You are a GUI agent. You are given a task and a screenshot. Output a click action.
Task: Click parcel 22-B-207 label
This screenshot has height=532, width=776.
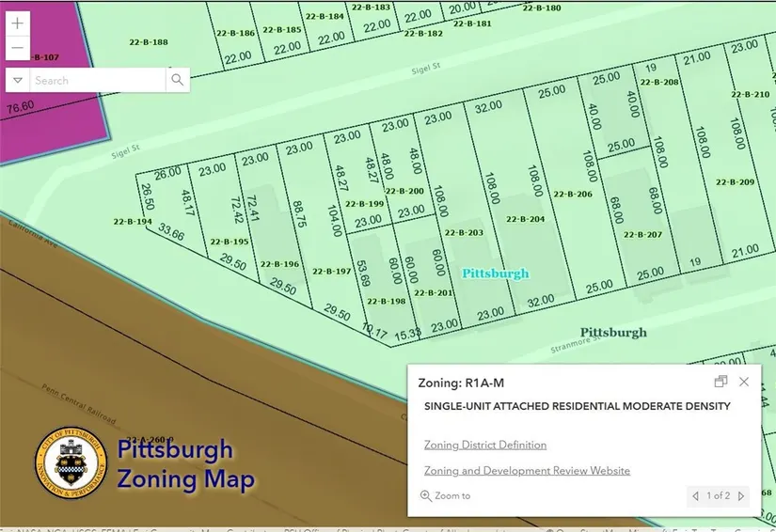(x=643, y=235)
